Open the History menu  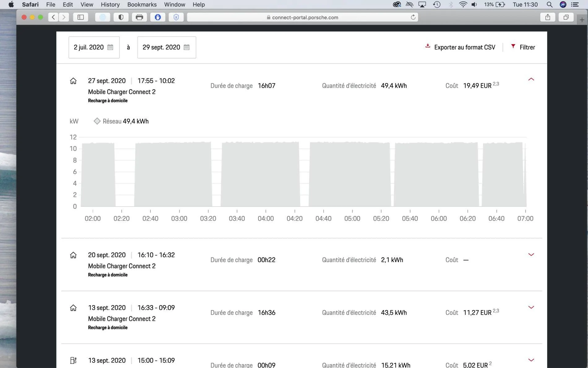110,4
